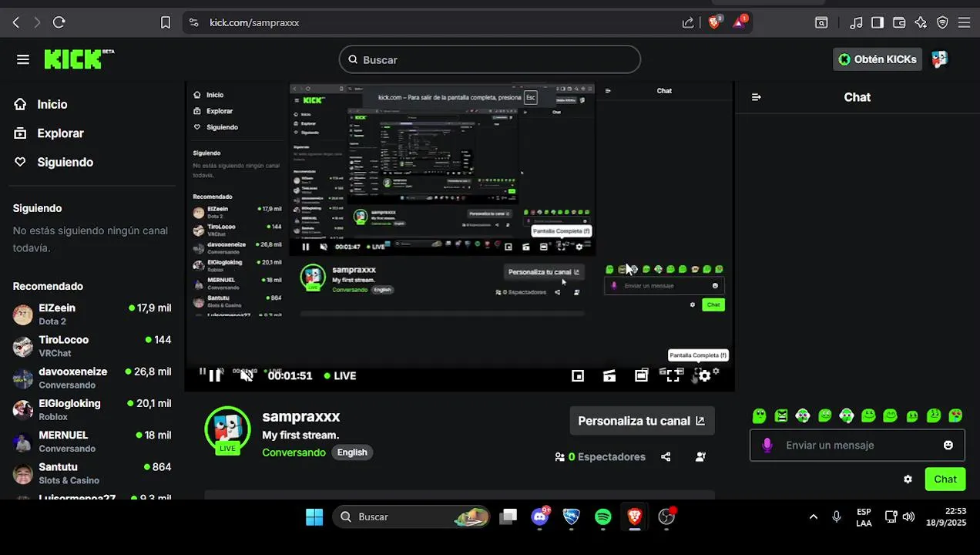Click the Conversando category link
This screenshot has height=555, width=980.
click(x=294, y=452)
